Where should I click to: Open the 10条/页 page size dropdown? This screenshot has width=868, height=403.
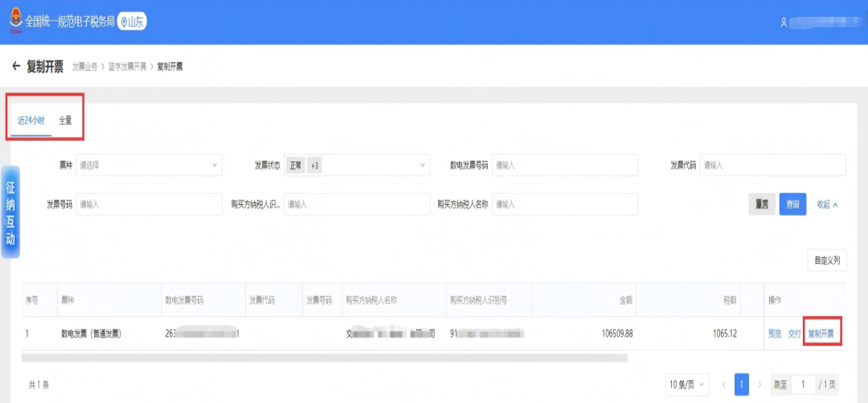point(687,384)
